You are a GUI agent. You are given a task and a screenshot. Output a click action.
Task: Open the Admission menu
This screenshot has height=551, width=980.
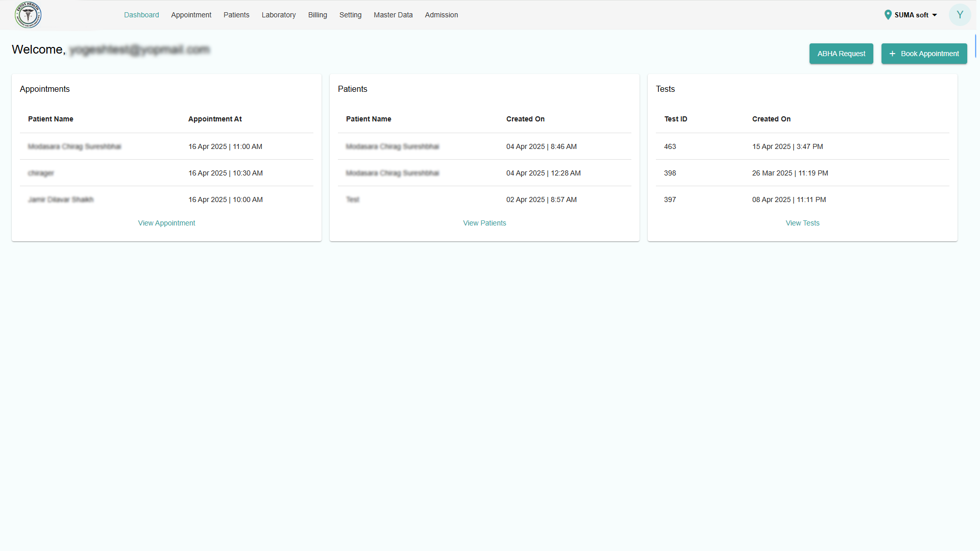[x=442, y=15]
